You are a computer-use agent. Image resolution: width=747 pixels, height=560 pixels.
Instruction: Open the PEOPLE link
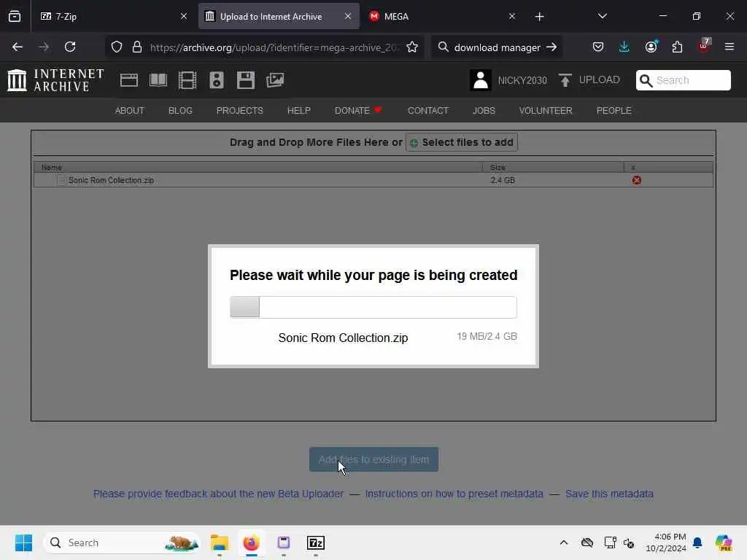(x=614, y=111)
